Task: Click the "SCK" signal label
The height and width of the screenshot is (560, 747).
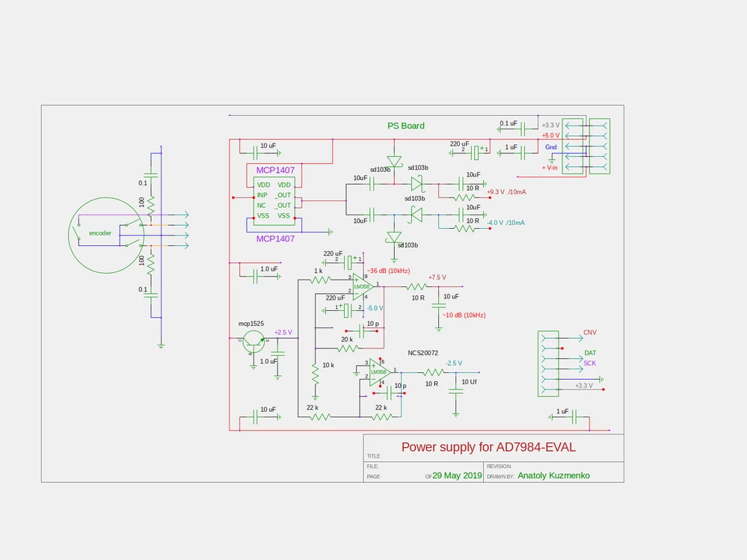Action: point(590,363)
